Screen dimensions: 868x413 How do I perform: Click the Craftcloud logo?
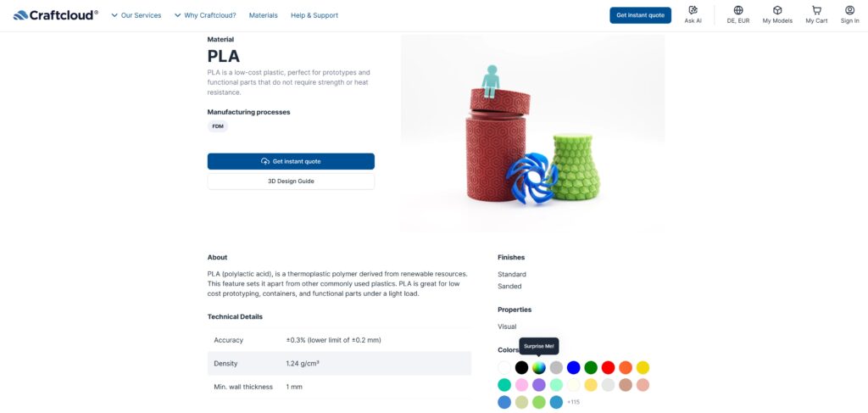coord(56,15)
